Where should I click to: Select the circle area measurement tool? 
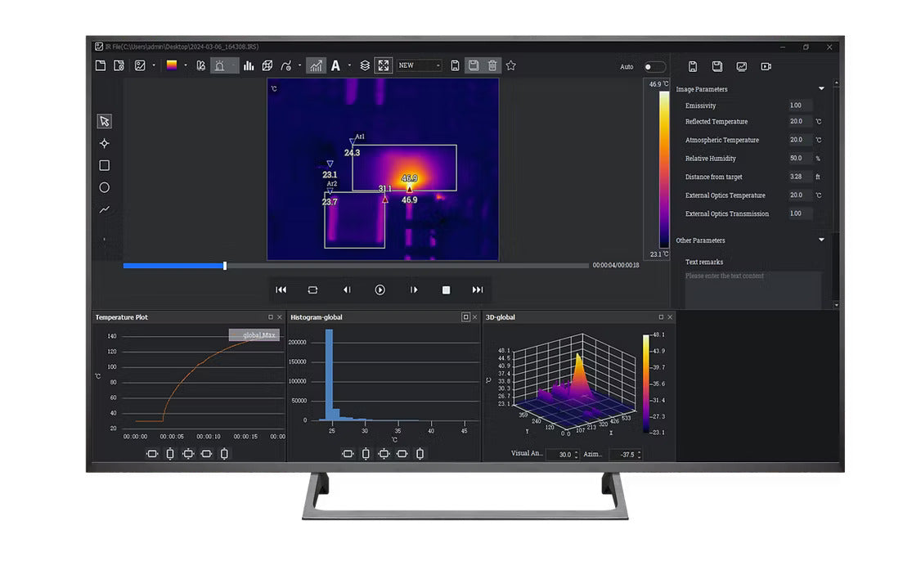click(105, 187)
